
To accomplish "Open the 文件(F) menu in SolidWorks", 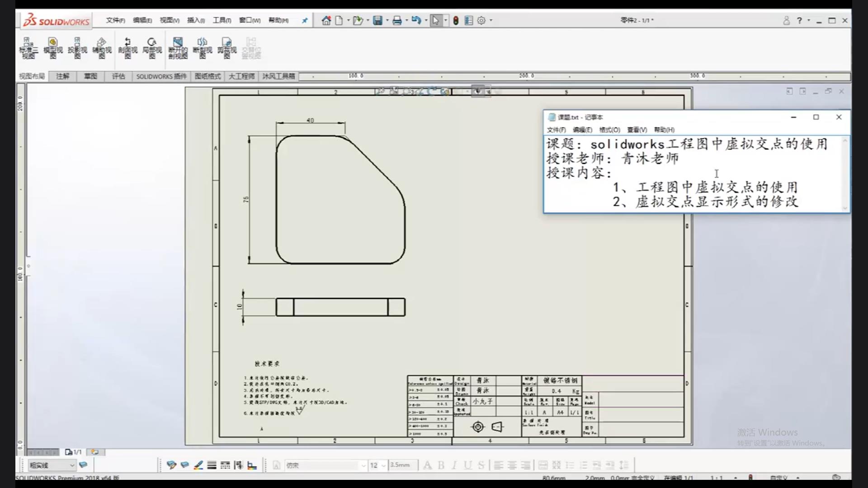I will click(x=115, y=20).
